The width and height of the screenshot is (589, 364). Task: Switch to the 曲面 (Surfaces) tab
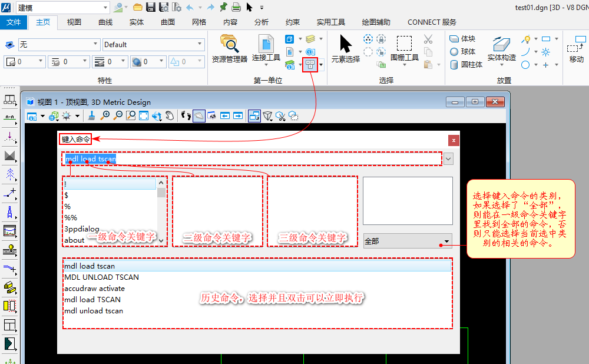168,22
